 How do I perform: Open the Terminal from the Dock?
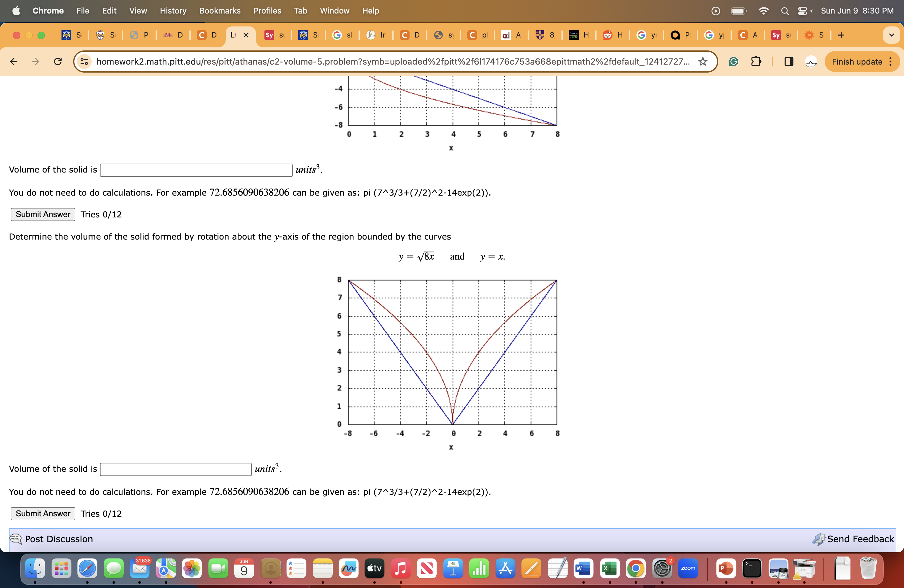point(752,569)
